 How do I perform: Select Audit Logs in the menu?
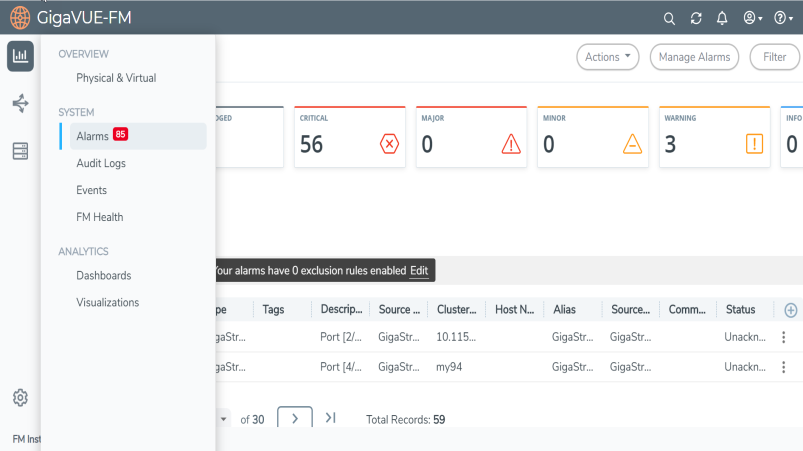coord(101,163)
